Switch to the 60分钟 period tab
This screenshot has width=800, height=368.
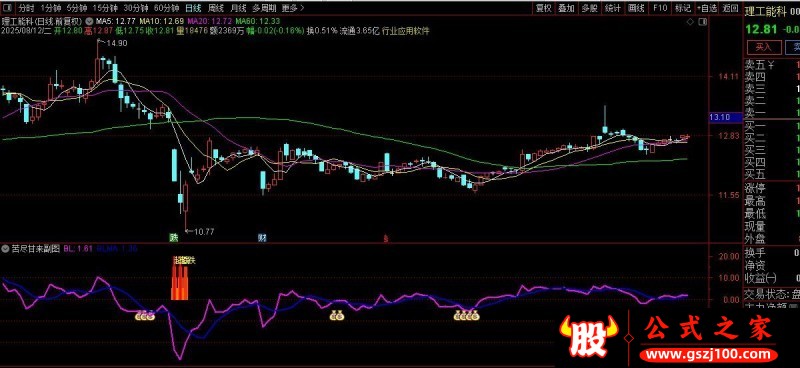166,8
